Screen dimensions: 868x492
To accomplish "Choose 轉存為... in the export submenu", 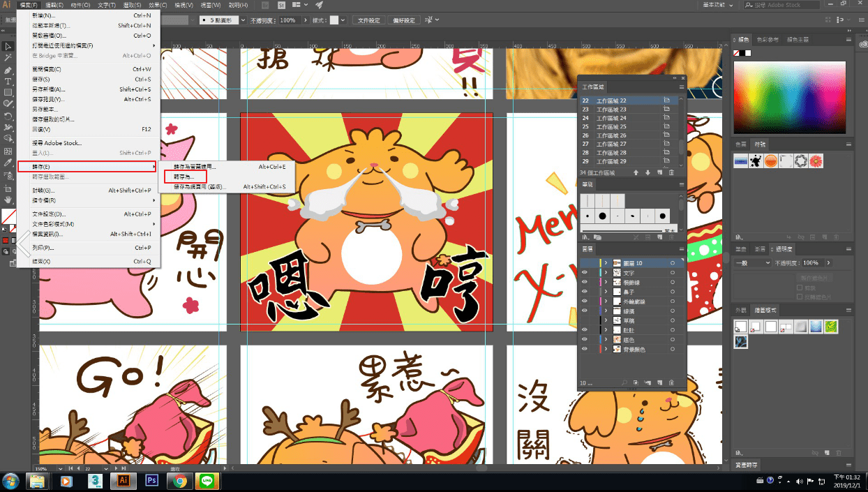I will click(185, 177).
